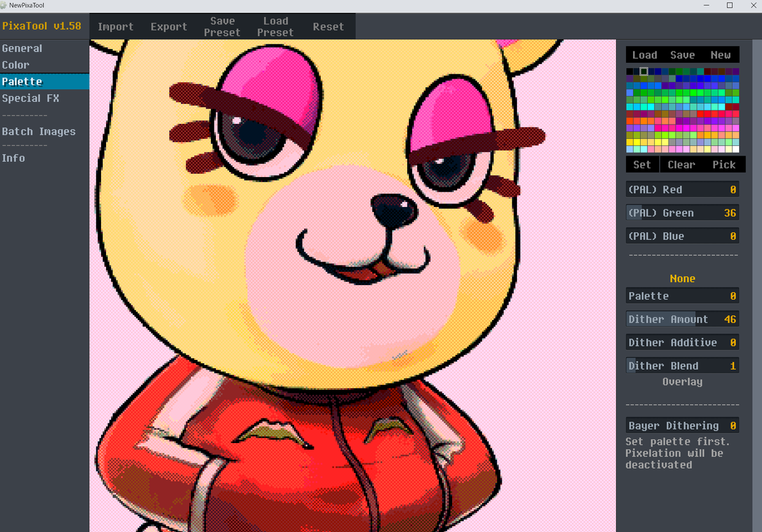This screenshot has height=532, width=762.
Task: Open the Batch Images section
Action: tap(44, 131)
